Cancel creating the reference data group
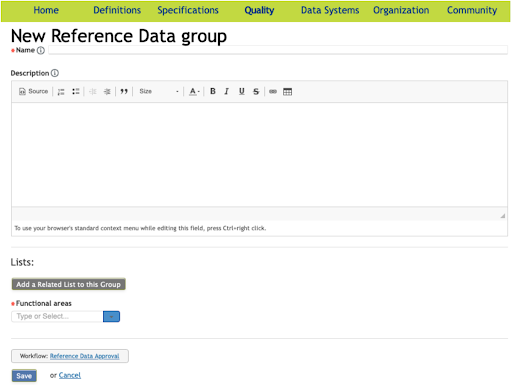This screenshot has width=512, height=388. point(70,375)
